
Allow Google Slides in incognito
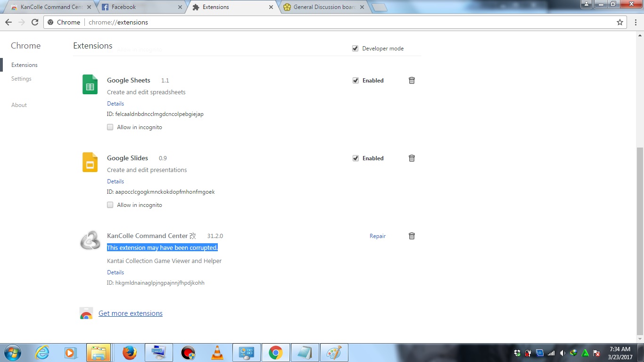[110, 205]
